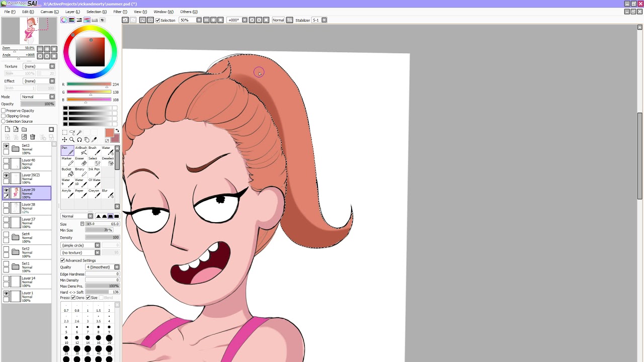
Task: Enable Preserve Opacity checkbox
Action: tap(3, 111)
